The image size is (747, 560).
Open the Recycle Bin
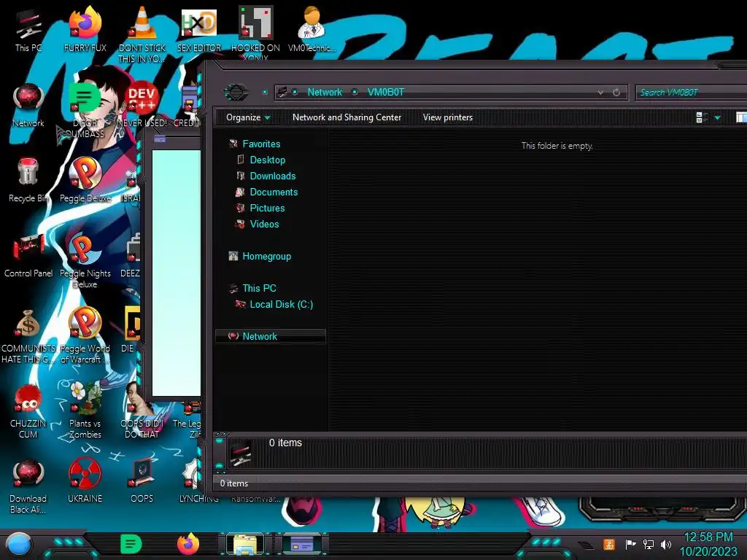click(28, 181)
